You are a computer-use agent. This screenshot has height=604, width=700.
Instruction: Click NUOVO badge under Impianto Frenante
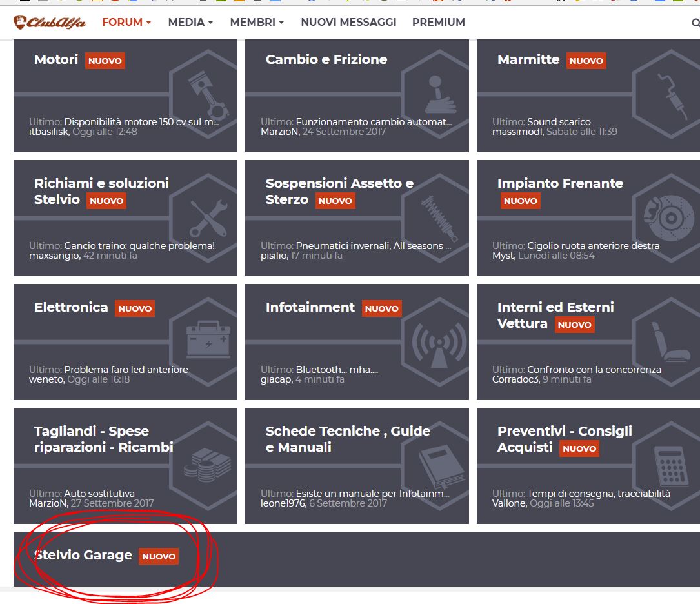[520, 201]
